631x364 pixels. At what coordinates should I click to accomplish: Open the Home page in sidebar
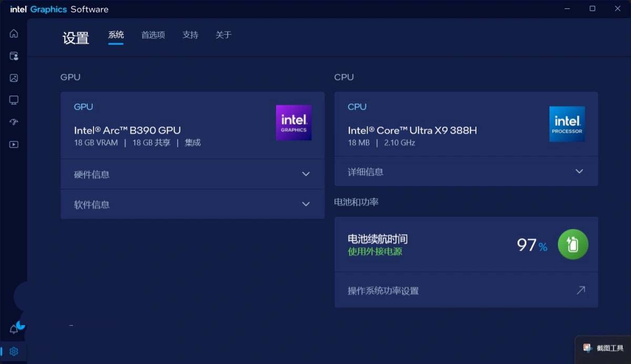pyautogui.click(x=14, y=34)
